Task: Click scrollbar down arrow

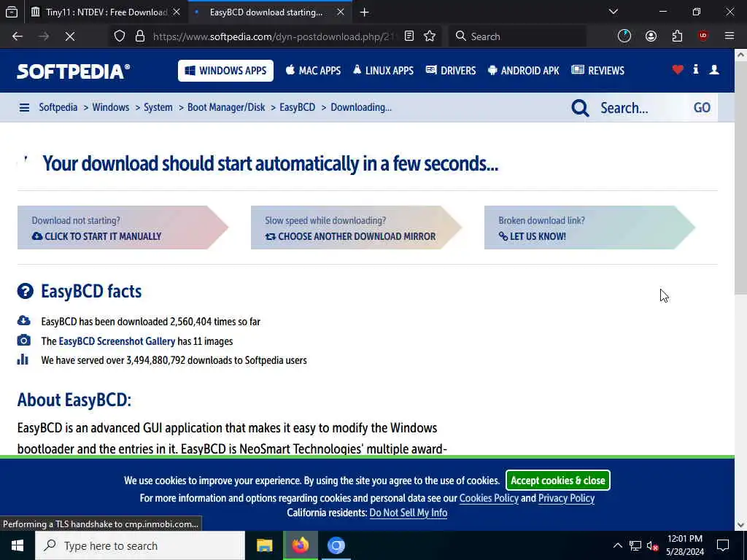Action: 741,525
